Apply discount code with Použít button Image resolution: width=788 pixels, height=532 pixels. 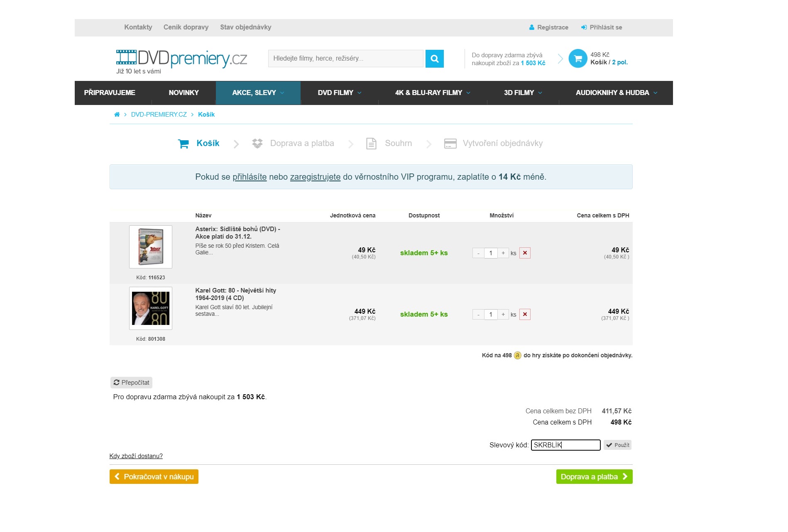[617, 445]
